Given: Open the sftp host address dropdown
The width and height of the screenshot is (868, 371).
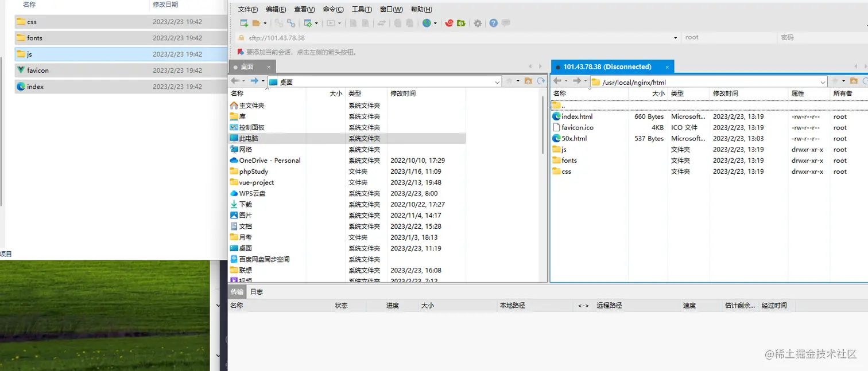Looking at the screenshot, I should (x=675, y=38).
